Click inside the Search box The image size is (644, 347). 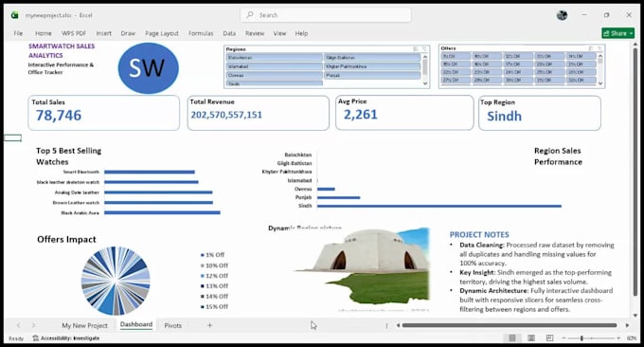point(326,15)
